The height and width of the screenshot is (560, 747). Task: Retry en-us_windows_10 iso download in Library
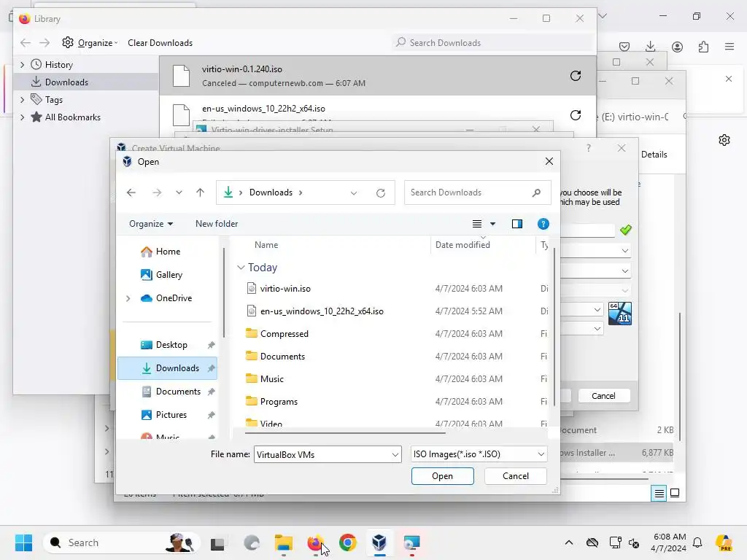(x=576, y=115)
